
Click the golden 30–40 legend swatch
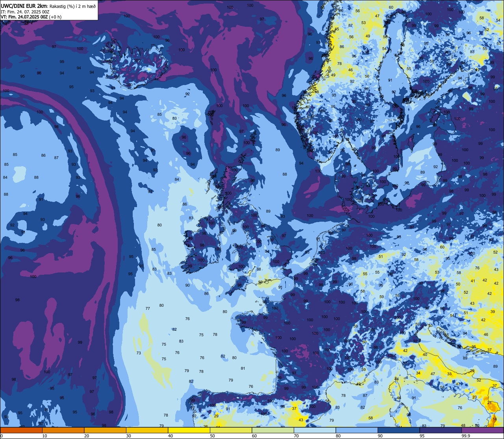[x=147, y=430]
